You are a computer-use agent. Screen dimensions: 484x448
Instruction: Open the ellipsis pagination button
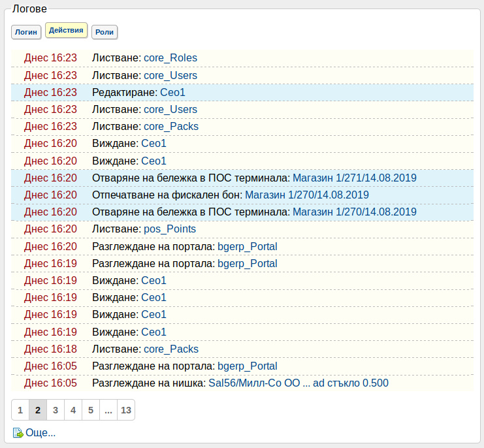108,410
